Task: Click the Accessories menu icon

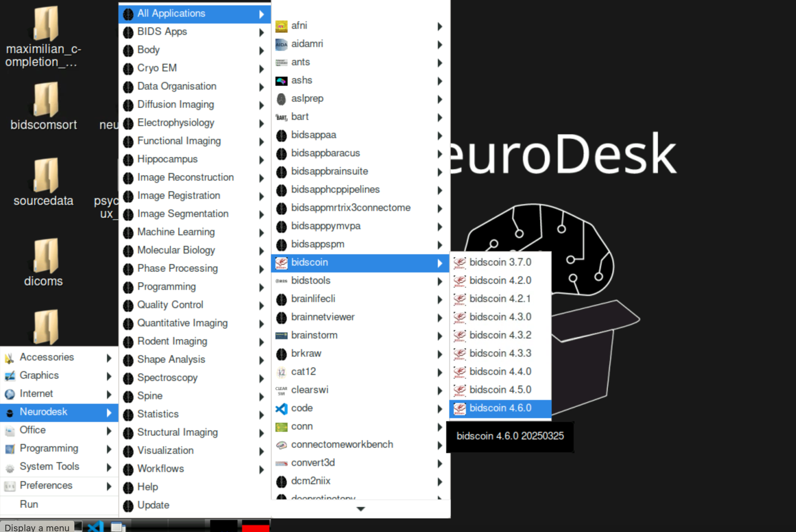Action: 9,357
